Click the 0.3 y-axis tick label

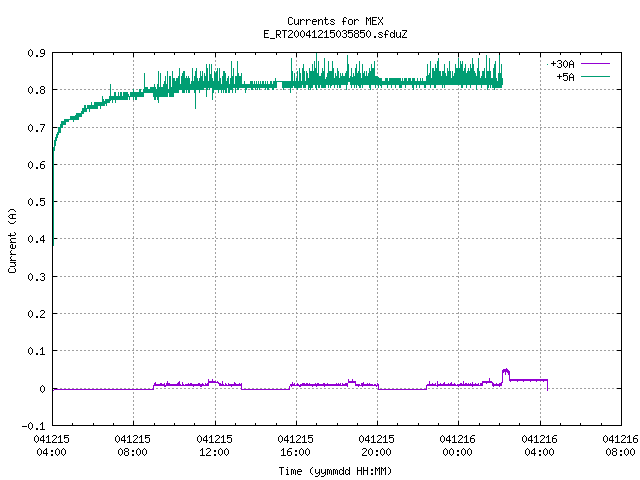click(36, 277)
